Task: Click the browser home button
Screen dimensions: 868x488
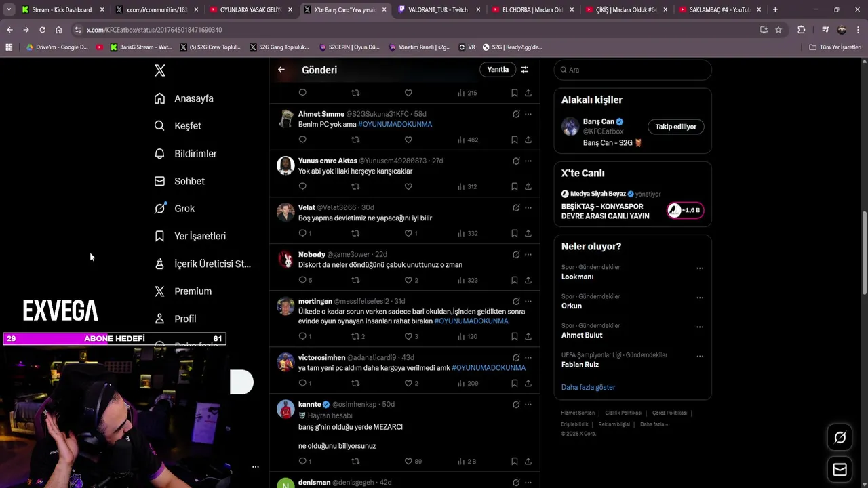Action: 58,30
